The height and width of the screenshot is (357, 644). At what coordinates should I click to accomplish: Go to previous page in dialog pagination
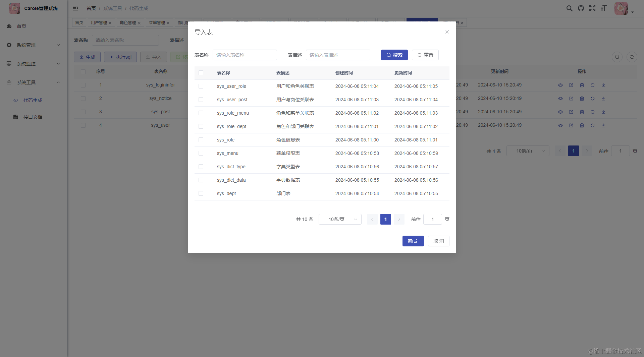(x=372, y=219)
